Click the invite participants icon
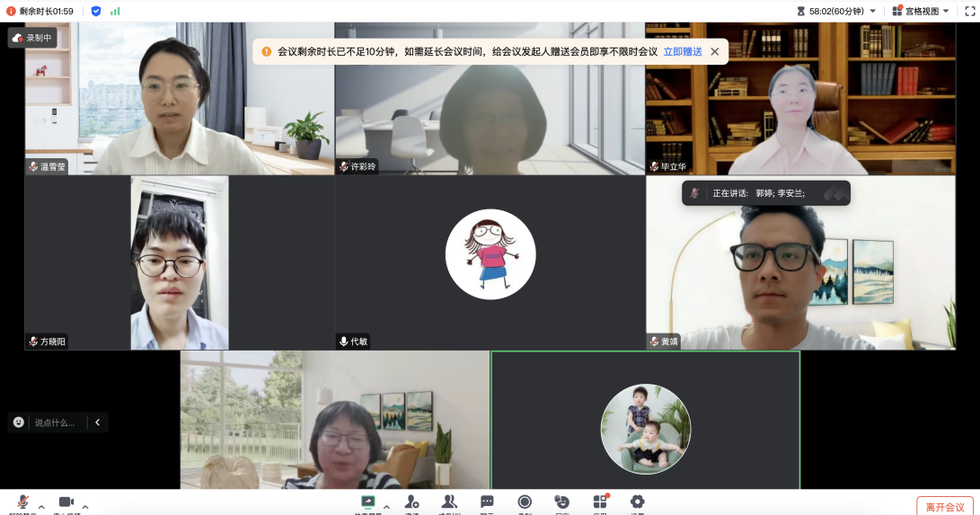 411,502
